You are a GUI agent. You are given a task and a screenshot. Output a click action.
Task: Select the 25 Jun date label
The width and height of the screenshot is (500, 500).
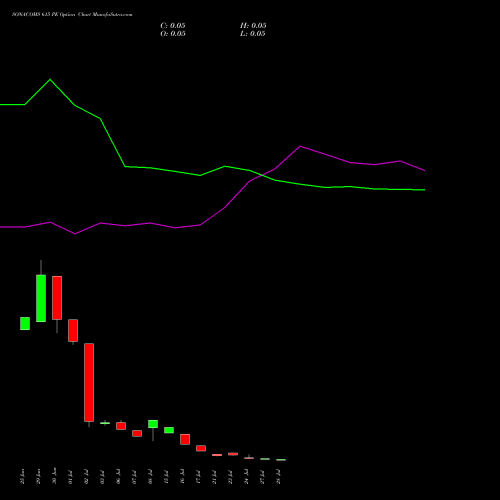click(22, 476)
